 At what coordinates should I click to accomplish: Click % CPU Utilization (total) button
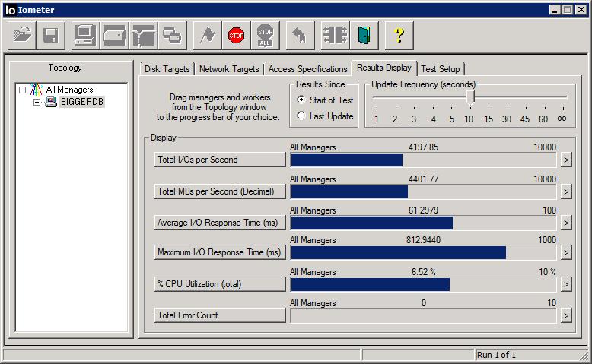coord(220,284)
